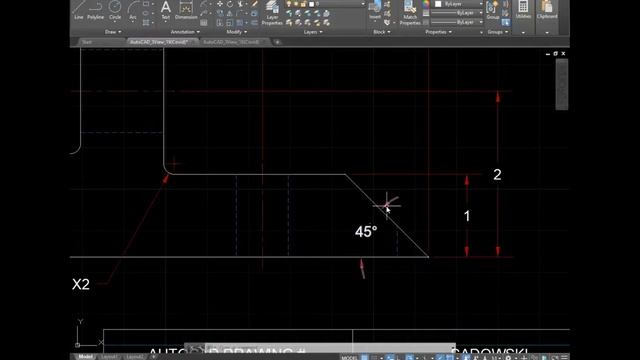The image size is (640, 360).
Task: Click Match Properties tool
Action: 410,13
